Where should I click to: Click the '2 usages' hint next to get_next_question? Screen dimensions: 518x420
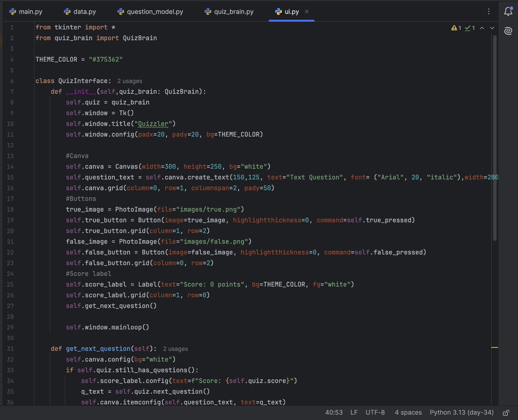(x=175, y=348)
